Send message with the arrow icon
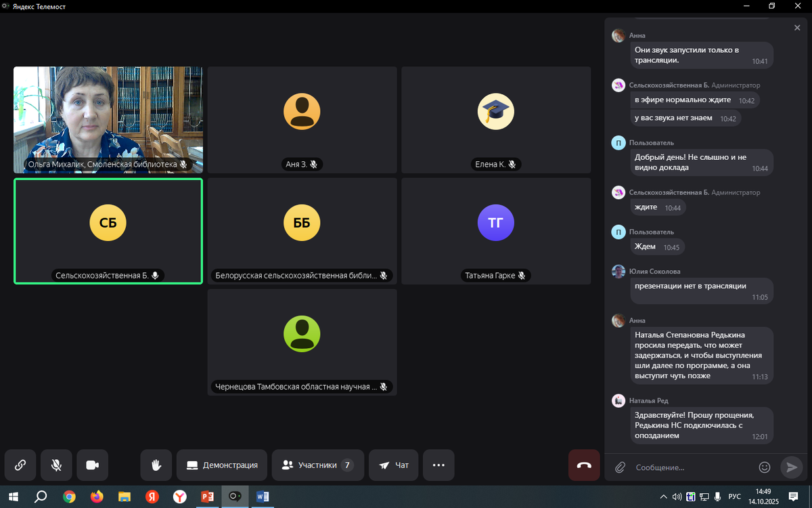This screenshot has height=508, width=812. [x=790, y=467]
